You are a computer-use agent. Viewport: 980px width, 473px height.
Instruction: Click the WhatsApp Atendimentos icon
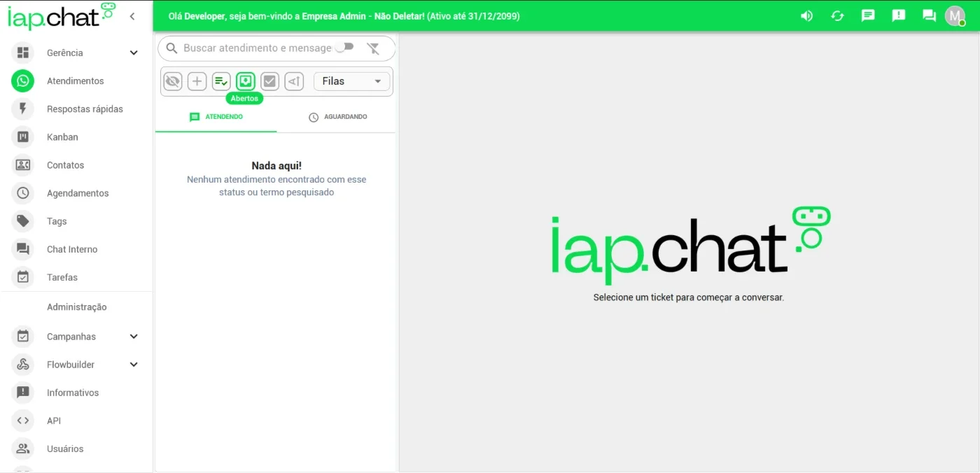[x=23, y=80]
